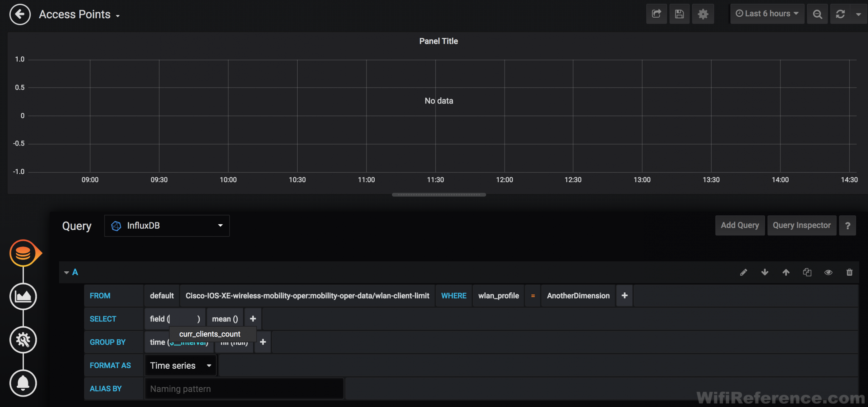Click the back arrow icon
Viewport: 868px width, 407px height.
[20, 14]
